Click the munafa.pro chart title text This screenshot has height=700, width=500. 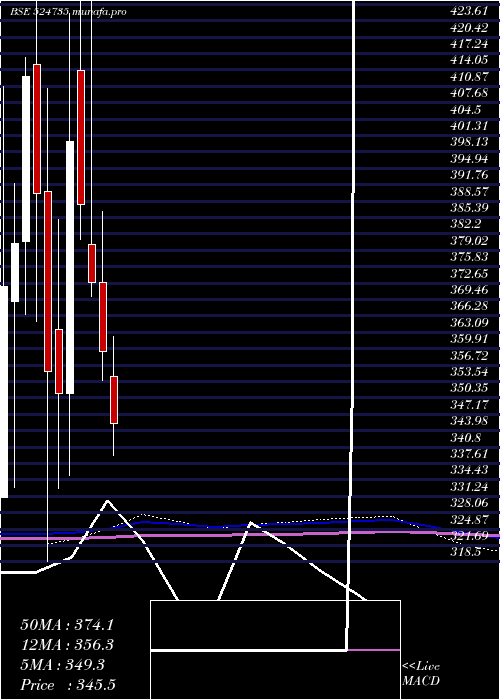point(68,12)
